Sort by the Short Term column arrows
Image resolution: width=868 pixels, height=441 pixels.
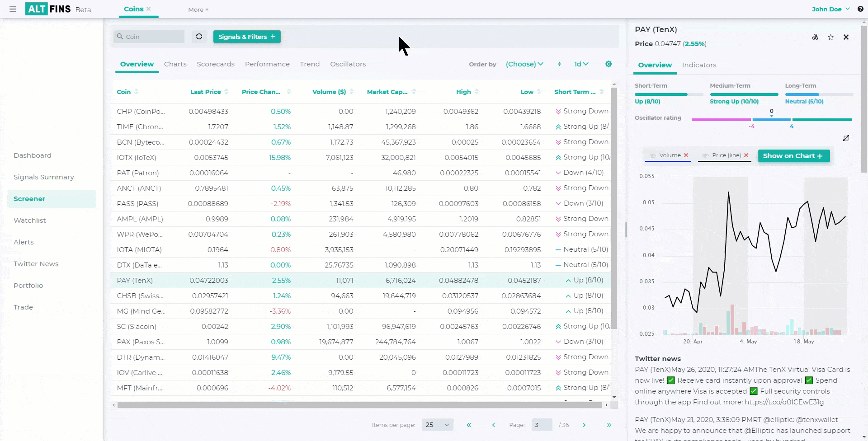point(601,92)
